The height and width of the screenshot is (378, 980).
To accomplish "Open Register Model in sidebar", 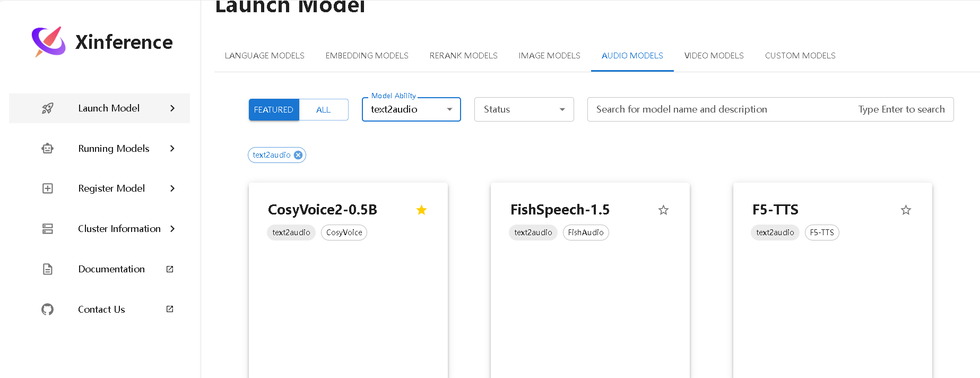I will click(x=100, y=188).
